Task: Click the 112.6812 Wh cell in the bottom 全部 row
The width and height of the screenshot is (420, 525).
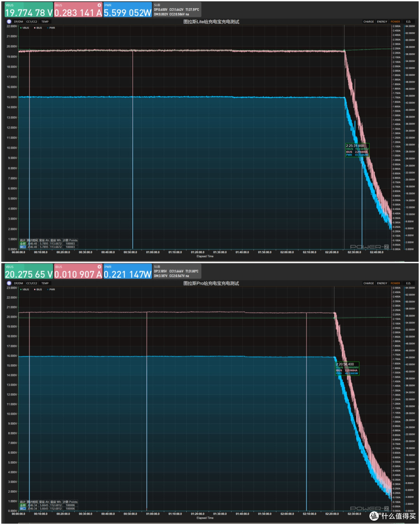Action: click(x=56, y=506)
